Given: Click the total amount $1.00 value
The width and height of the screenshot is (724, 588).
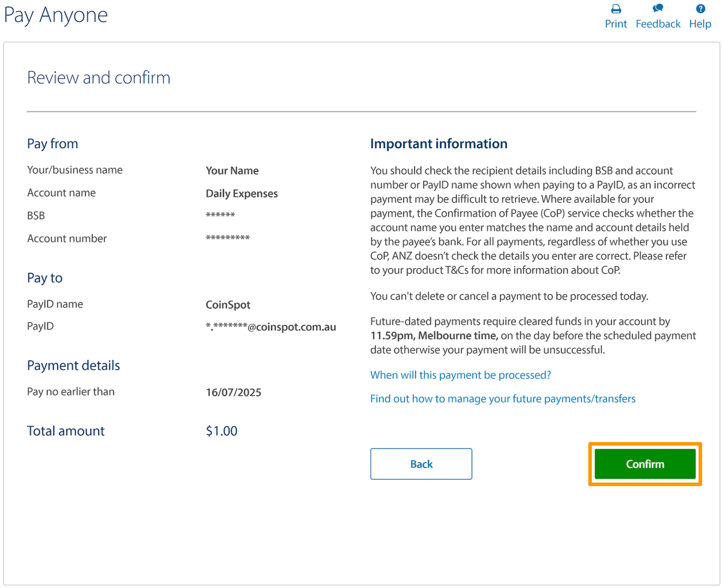Looking at the screenshot, I should coord(222,431).
